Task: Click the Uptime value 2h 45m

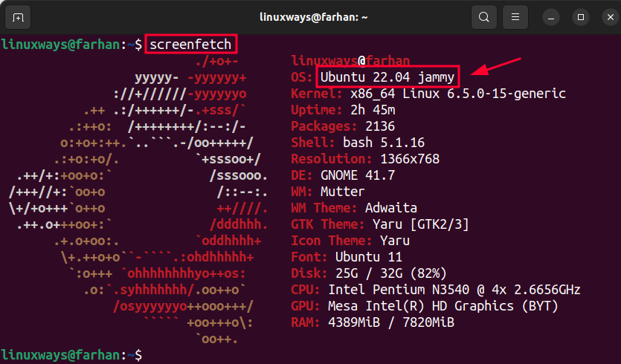Action: click(x=373, y=110)
